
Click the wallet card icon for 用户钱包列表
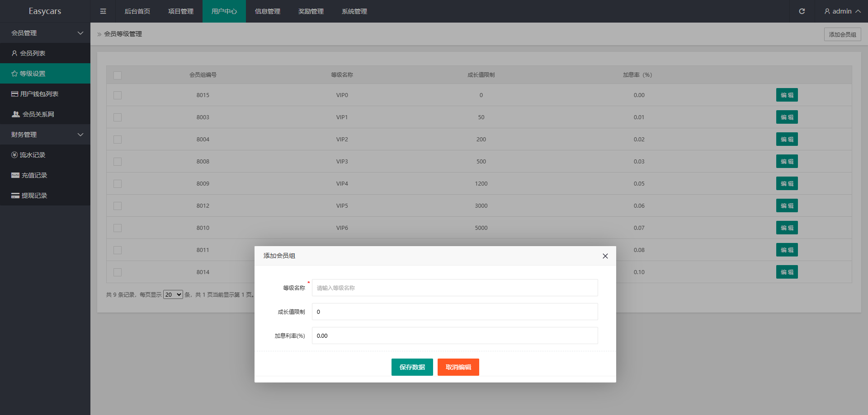coord(15,94)
